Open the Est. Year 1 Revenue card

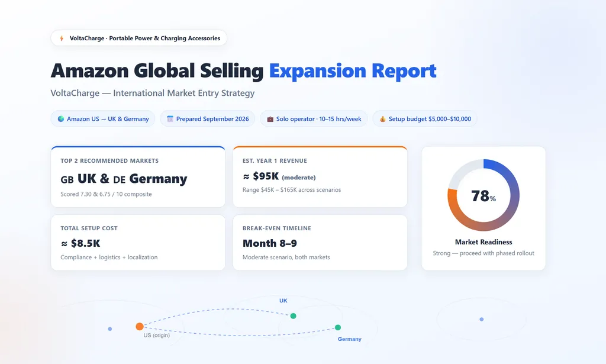pyautogui.click(x=320, y=176)
